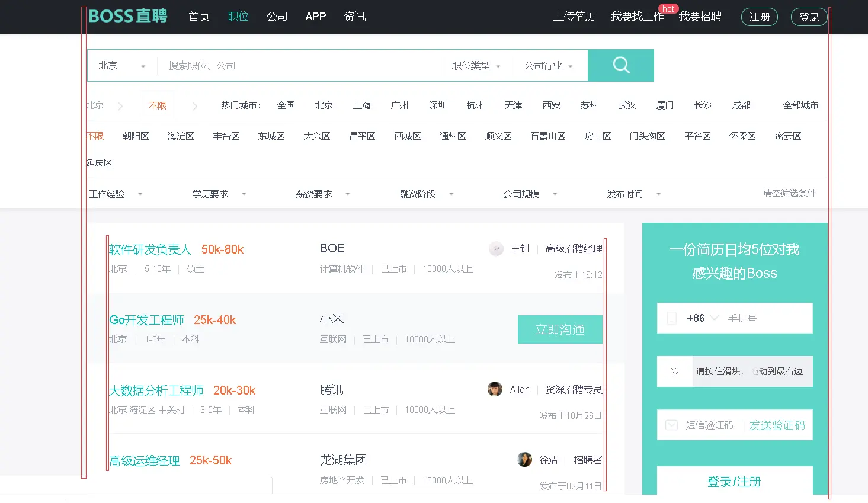868x503 pixels.
Task: Click the double-arrow slider handle icon
Action: coord(674,371)
